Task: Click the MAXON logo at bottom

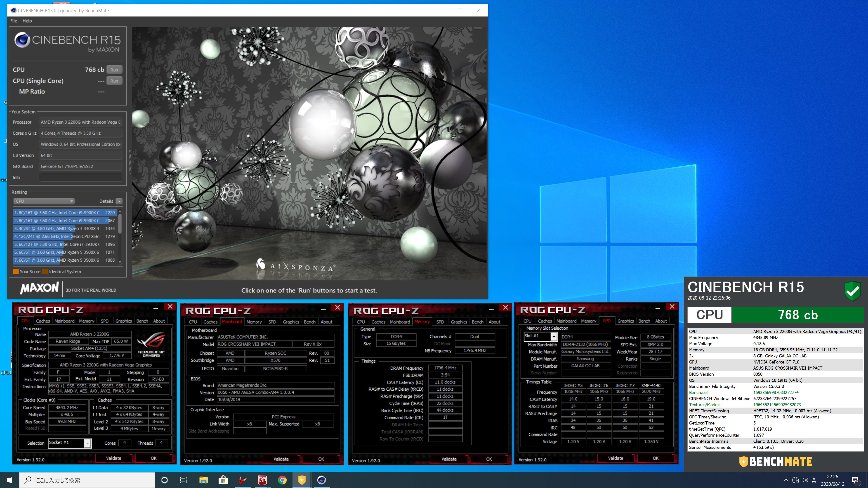Action: pyautogui.click(x=39, y=288)
